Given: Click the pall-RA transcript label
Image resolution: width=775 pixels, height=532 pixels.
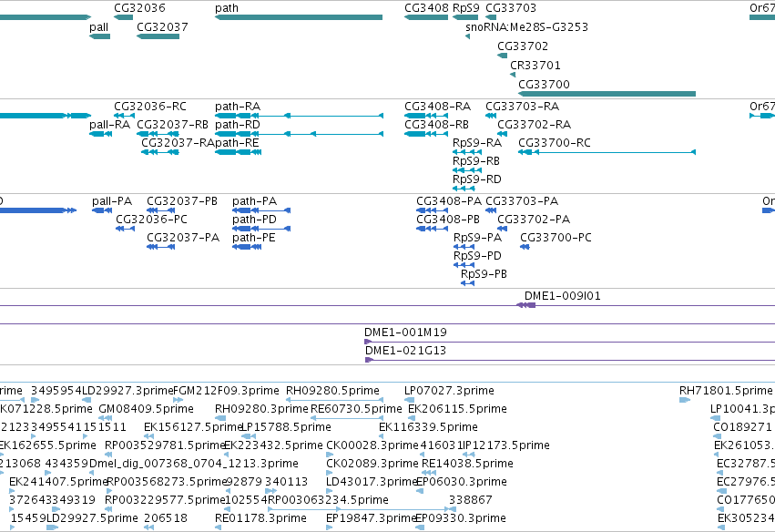Looking at the screenshot, I should 109,125.
